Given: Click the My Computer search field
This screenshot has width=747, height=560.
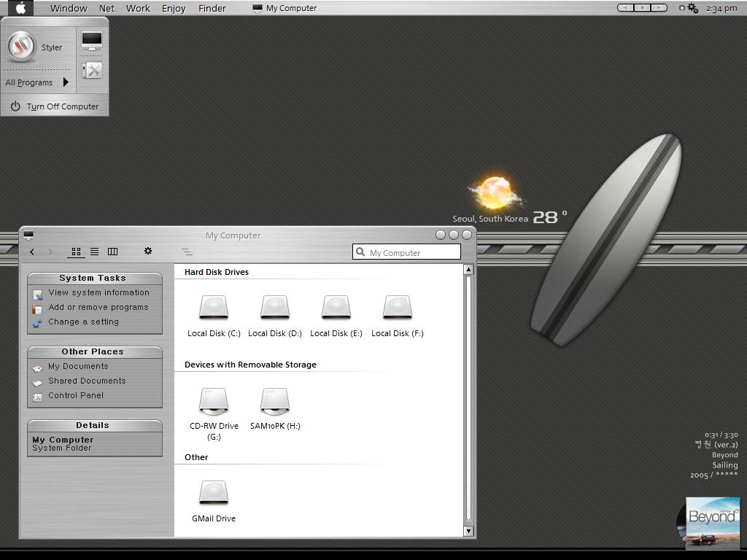Looking at the screenshot, I should [x=406, y=252].
